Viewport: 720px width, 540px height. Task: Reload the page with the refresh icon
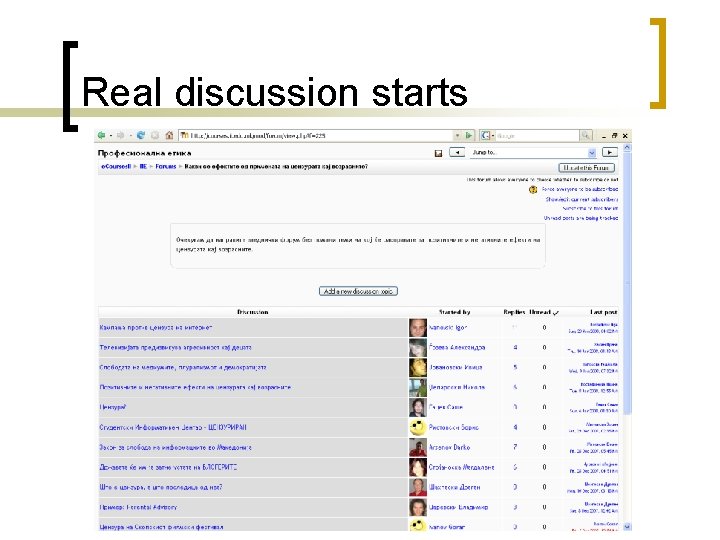[x=141, y=135]
